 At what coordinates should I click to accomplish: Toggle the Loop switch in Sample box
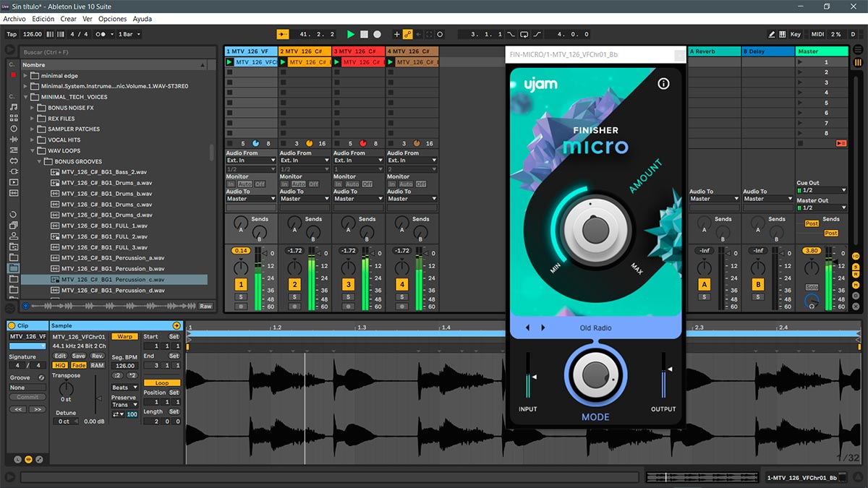click(x=162, y=382)
